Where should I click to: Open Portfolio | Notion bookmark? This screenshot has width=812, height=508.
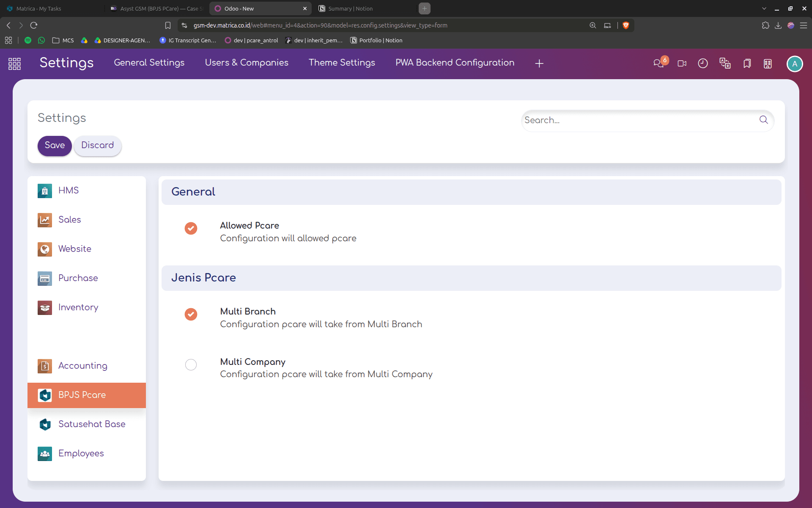[x=376, y=40]
